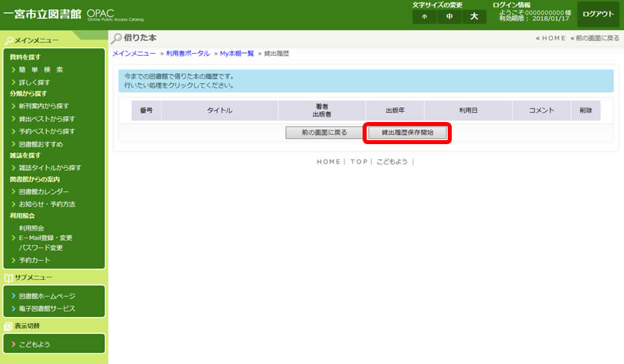Click the 貸出履歴 breadcrumb text
Viewport: 624px width, 364px height.
[x=277, y=54]
